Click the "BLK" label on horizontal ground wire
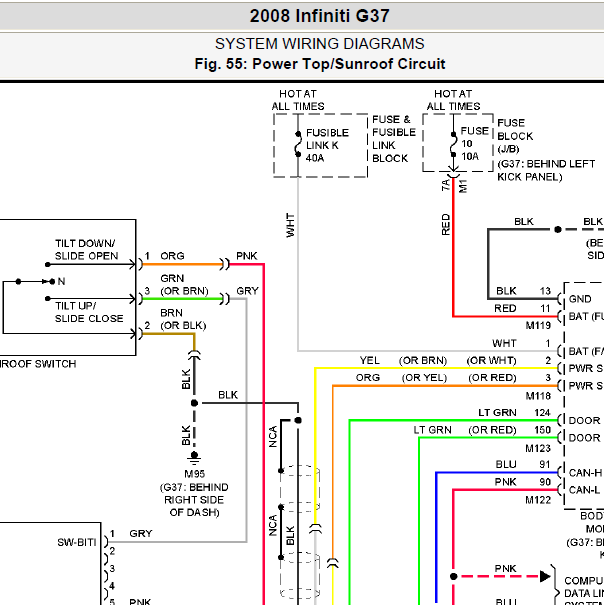 [228, 395]
